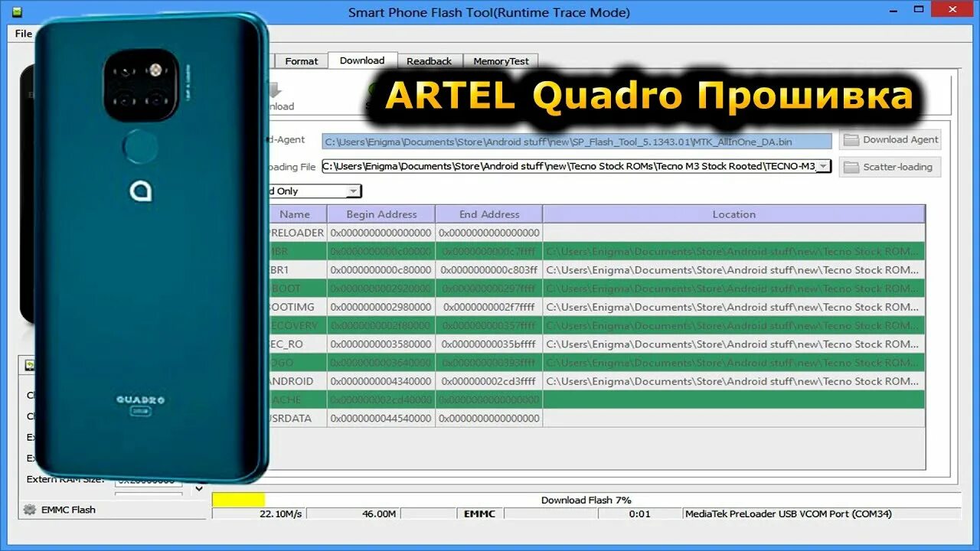The width and height of the screenshot is (980, 551).
Task: Click the EBR1 row location path
Action: point(733,270)
